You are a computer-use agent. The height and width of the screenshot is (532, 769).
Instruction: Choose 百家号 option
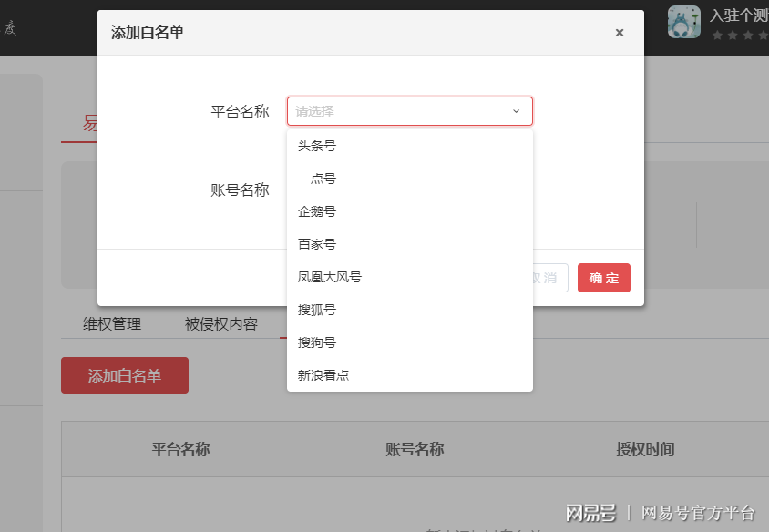pos(409,244)
